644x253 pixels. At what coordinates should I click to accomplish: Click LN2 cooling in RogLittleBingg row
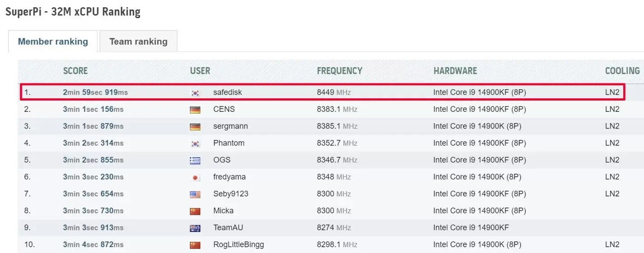click(x=612, y=244)
